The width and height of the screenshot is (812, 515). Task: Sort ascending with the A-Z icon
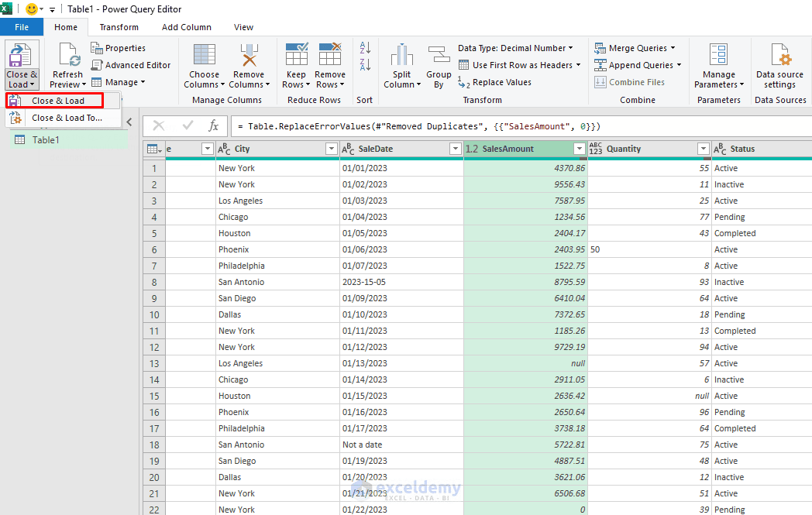coord(365,47)
